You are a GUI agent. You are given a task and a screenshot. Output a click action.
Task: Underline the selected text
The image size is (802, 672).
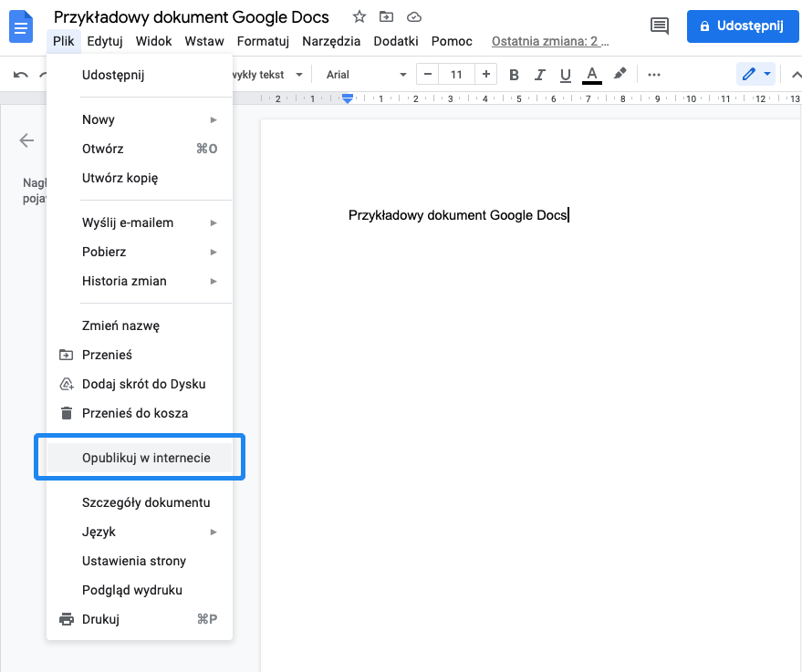(x=565, y=74)
